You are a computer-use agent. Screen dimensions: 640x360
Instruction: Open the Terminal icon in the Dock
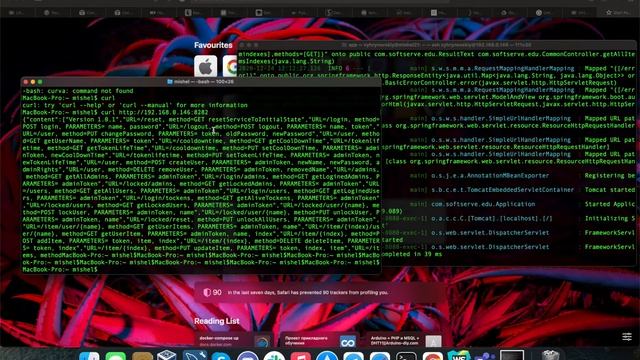[x=406, y=356]
